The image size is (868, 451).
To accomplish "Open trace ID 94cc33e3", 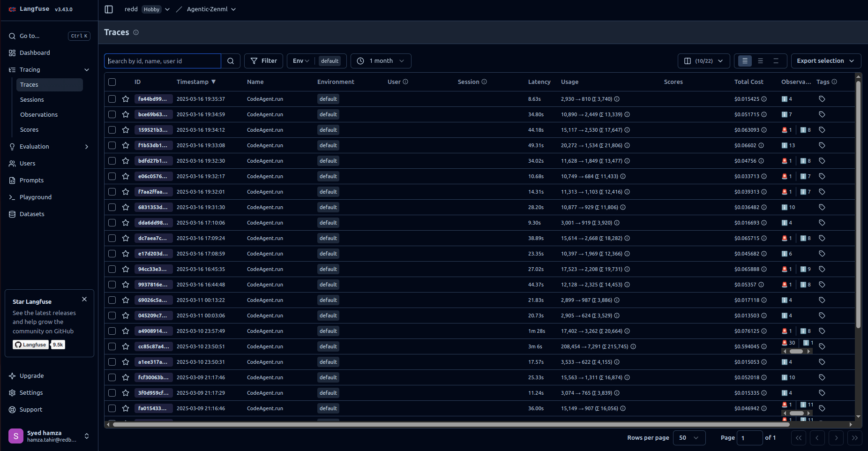I will tap(154, 269).
